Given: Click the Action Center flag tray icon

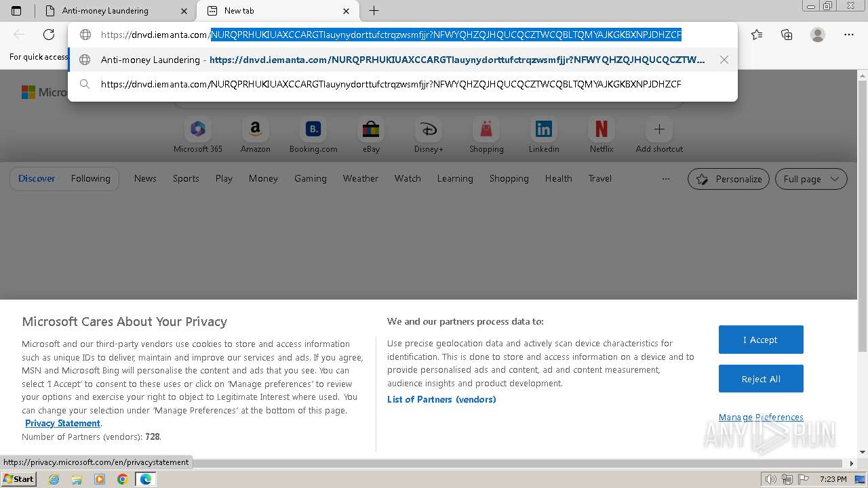Looking at the screenshot, I should coord(802,479).
